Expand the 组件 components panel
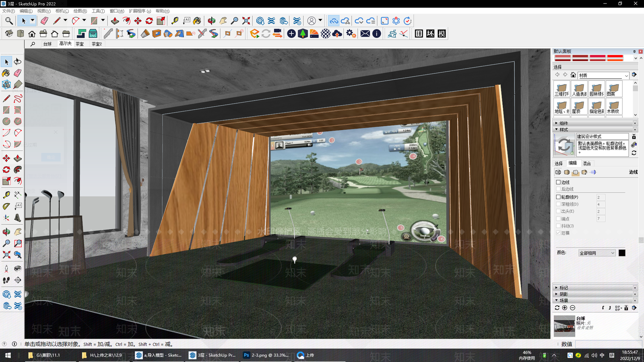644x362 pixels. (x=595, y=123)
